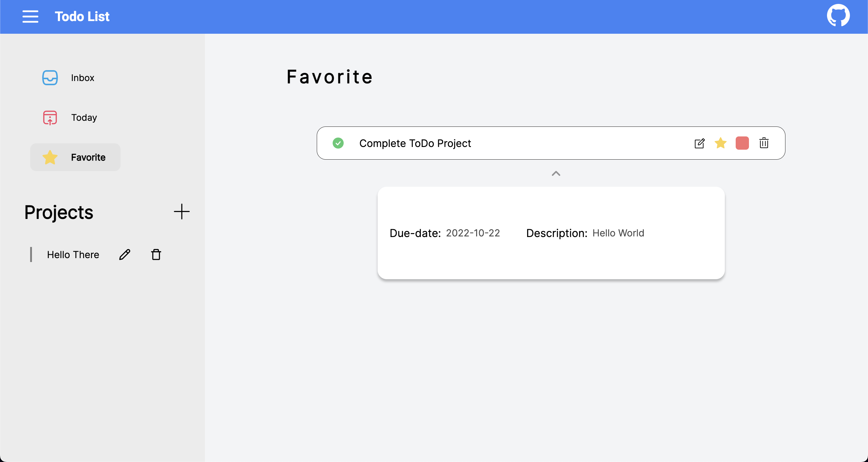The height and width of the screenshot is (462, 868).
Task: Click the red priority swatch on the task
Action: click(x=742, y=143)
